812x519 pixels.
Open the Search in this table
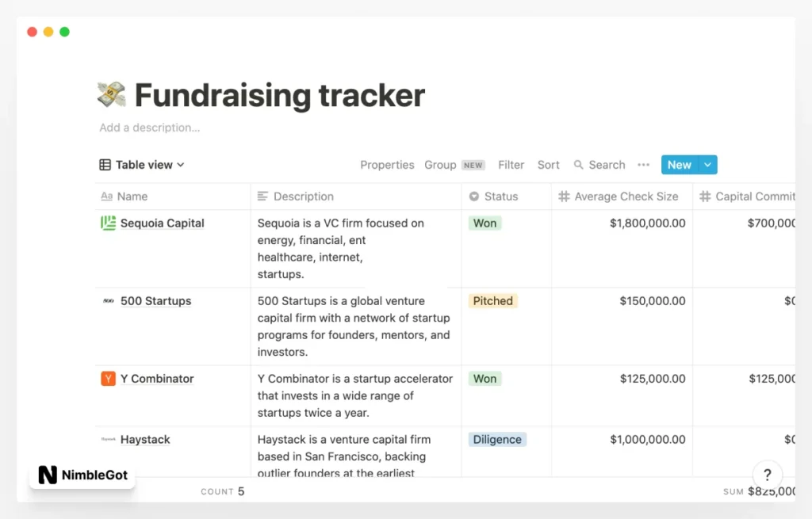[599, 165]
